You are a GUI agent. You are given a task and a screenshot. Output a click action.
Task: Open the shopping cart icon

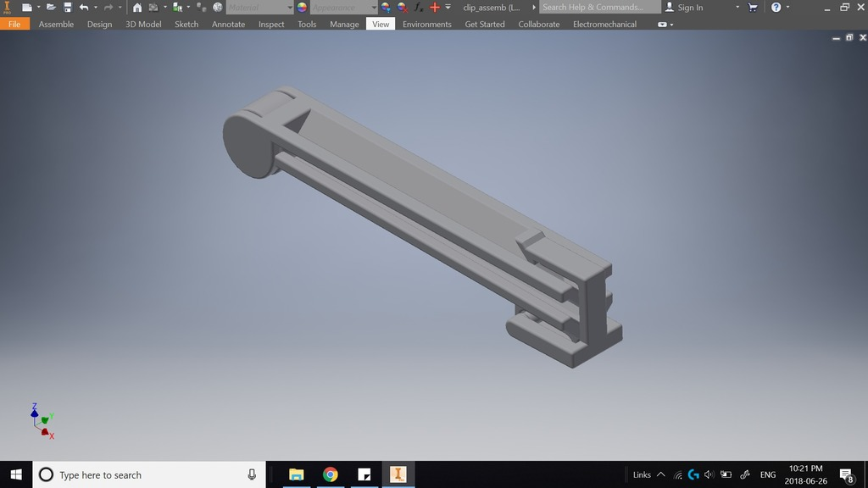pyautogui.click(x=753, y=7)
